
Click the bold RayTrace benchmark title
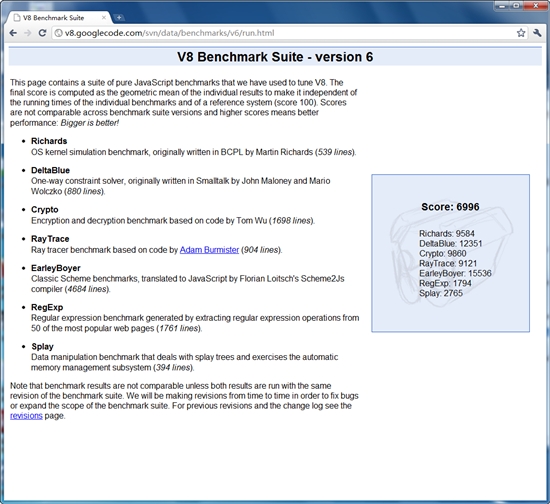[50, 239]
